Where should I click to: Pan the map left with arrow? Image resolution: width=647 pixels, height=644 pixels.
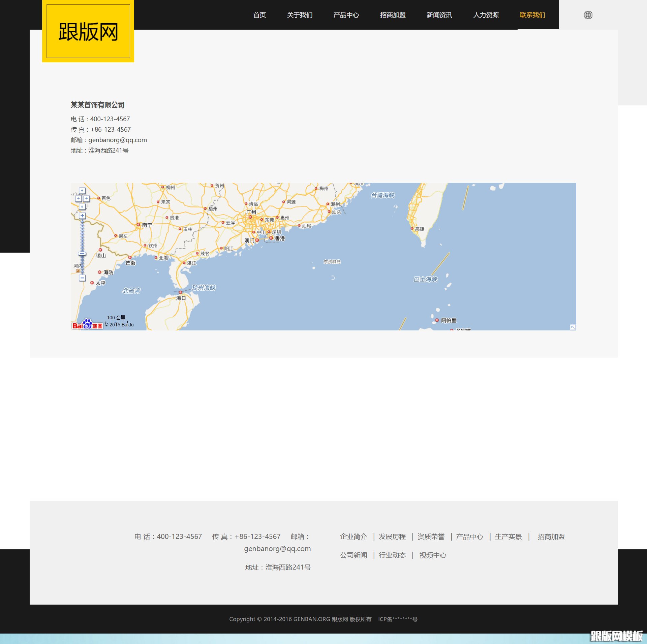[x=78, y=198]
